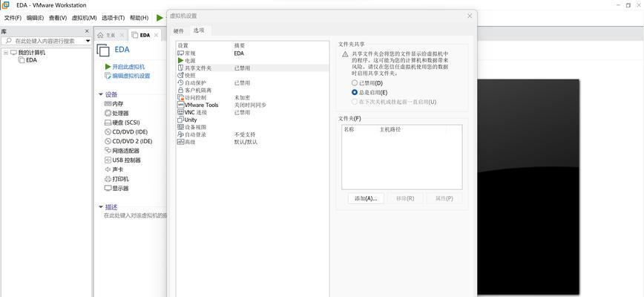Close the EDA tab
The height and width of the screenshot is (297, 644).
click(x=156, y=36)
